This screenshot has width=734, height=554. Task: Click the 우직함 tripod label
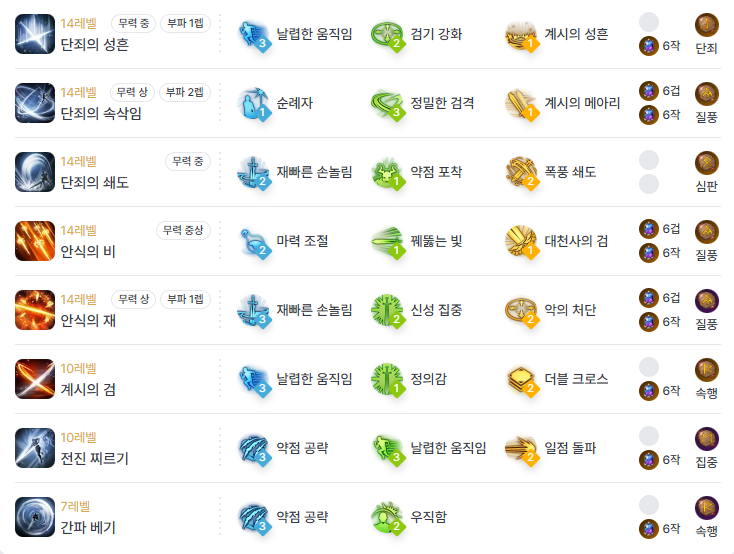click(x=429, y=517)
